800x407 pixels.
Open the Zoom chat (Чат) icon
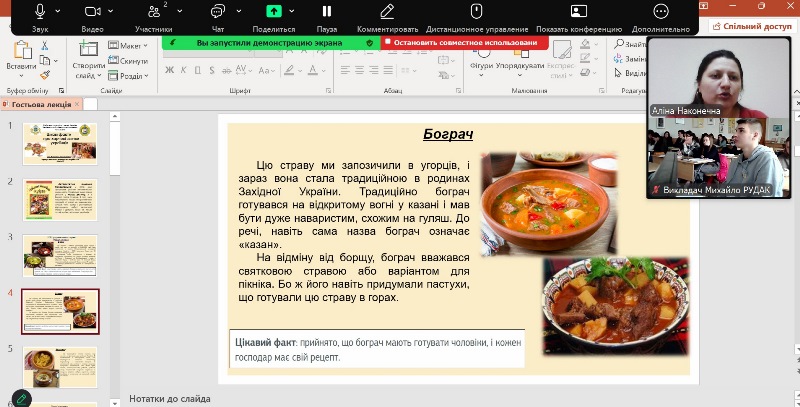pyautogui.click(x=218, y=11)
